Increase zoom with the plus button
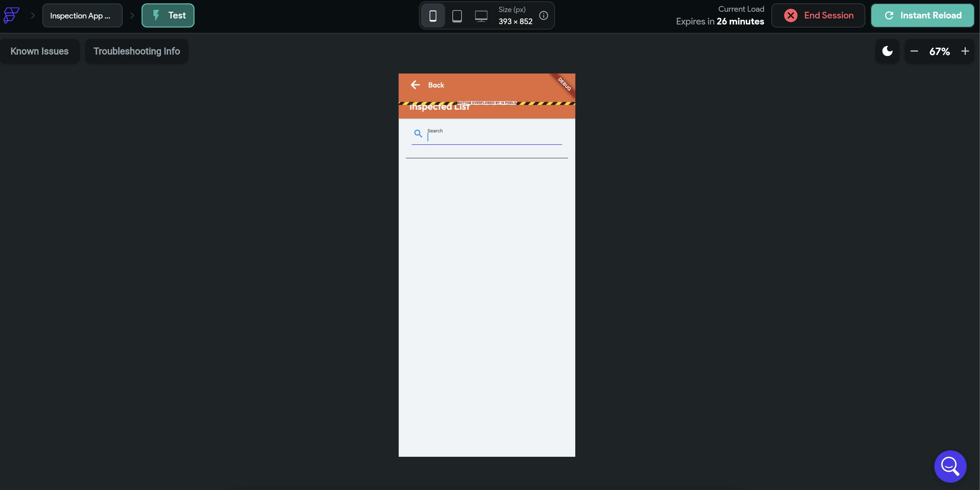This screenshot has width=980, height=490. point(965,51)
